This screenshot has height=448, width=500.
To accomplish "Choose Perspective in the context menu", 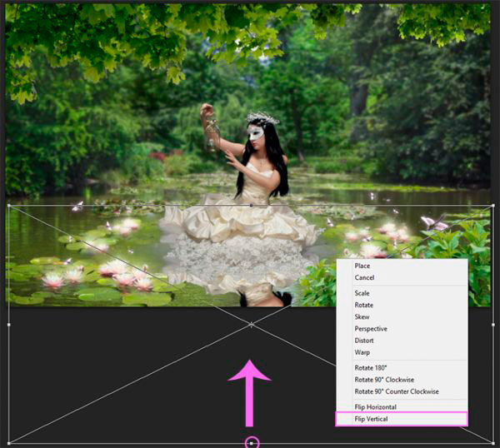I will point(402,329).
